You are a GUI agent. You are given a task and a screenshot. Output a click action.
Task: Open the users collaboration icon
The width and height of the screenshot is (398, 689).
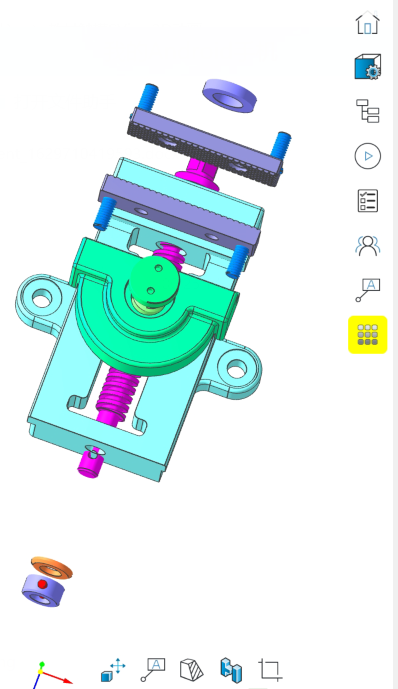[x=368, y=246]
